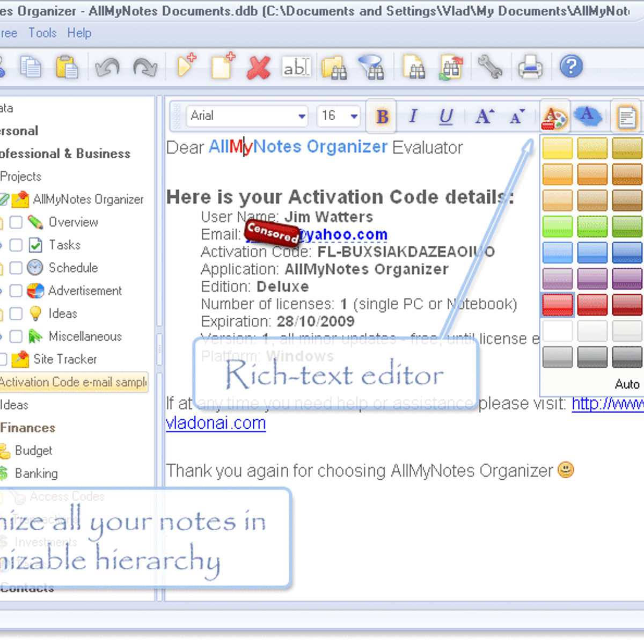This screenshot has width=644, height=644.
Task: Pick the darkest blue swatch
Action: pyautogui.click(x=627, y=253)
